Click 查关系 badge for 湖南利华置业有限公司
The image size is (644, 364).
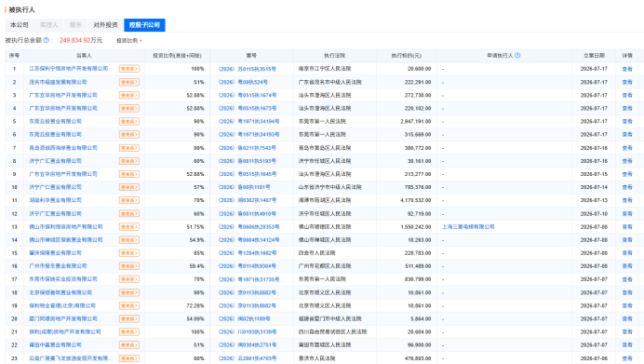pos(129,200)
